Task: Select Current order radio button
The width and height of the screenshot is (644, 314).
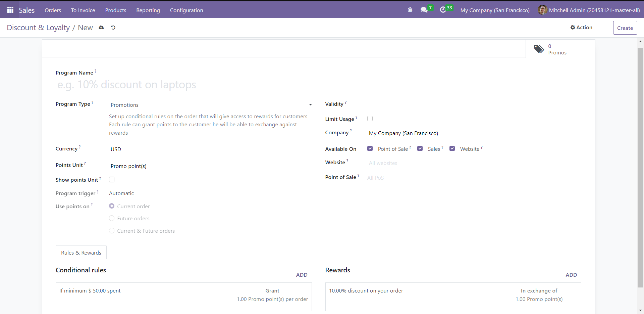Action: pos(112,206)
